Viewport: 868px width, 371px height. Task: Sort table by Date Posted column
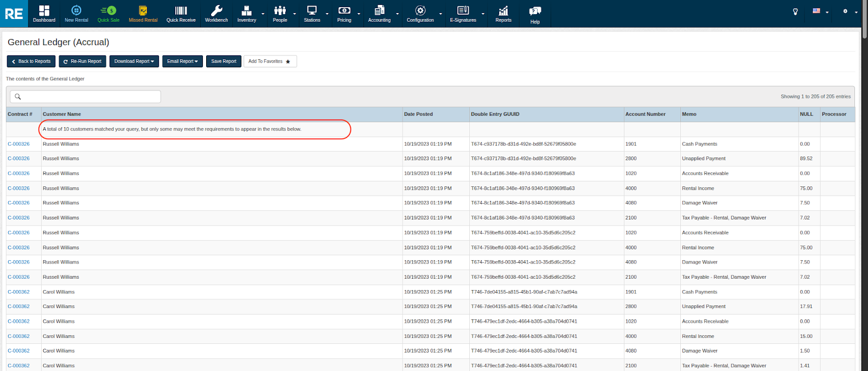tap(418, 114)
